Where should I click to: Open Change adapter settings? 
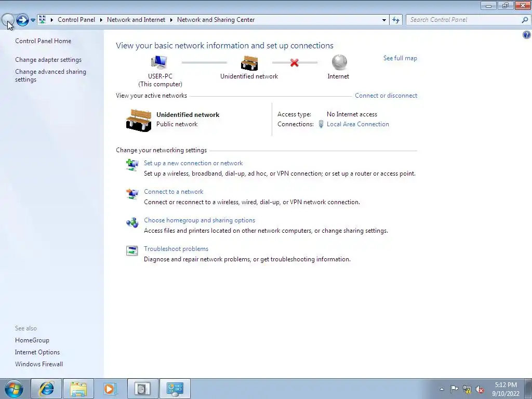(x=48, y=60)
